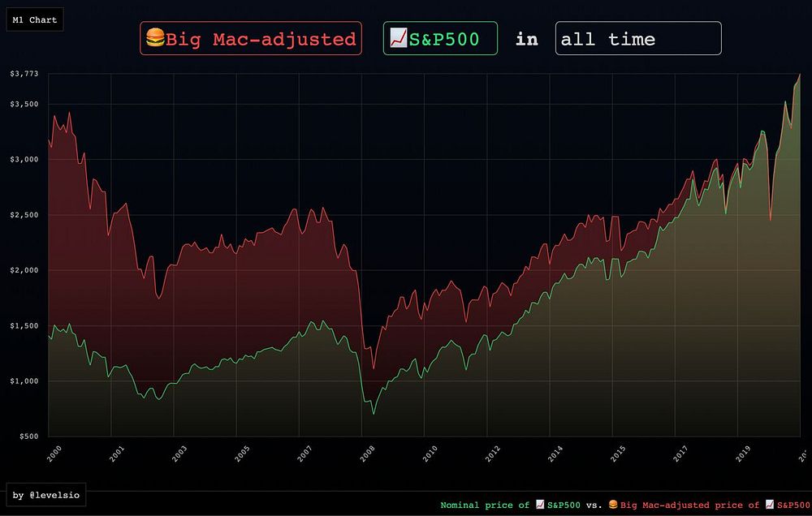Click the 2005 x-axis label

pos(242,454)
